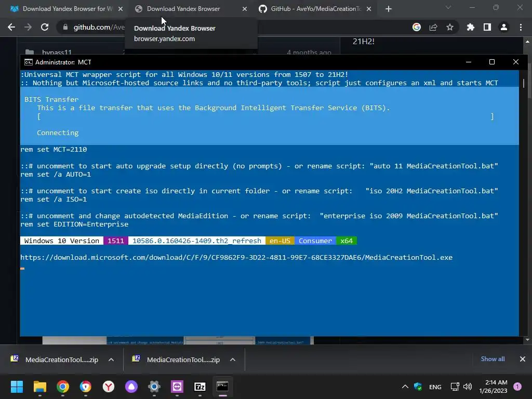This screenshot has width=532, height=399.
Task: Open the purple Alice assistant taskbar icon
Action: (x=131, y=387)
